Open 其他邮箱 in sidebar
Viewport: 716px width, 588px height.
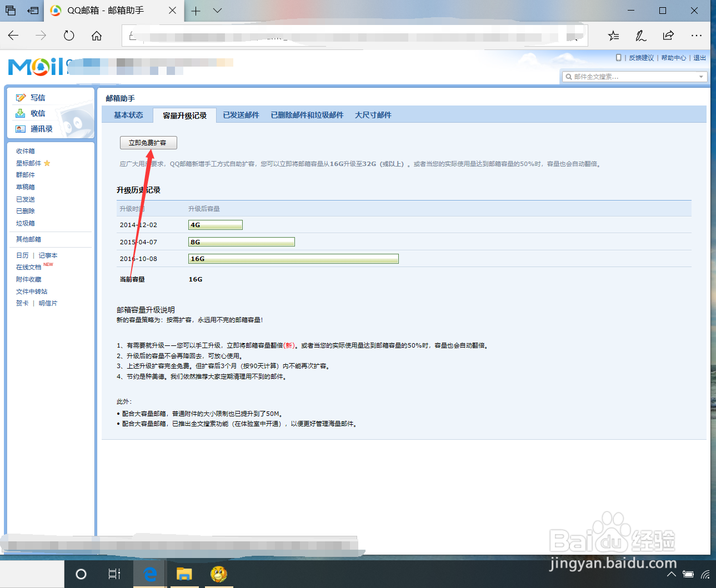(28, 239)
